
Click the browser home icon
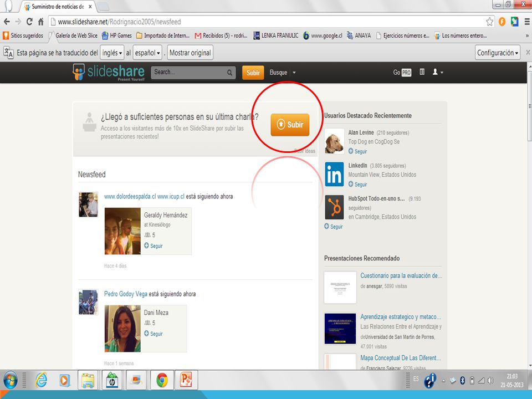(x=40, y=22)
